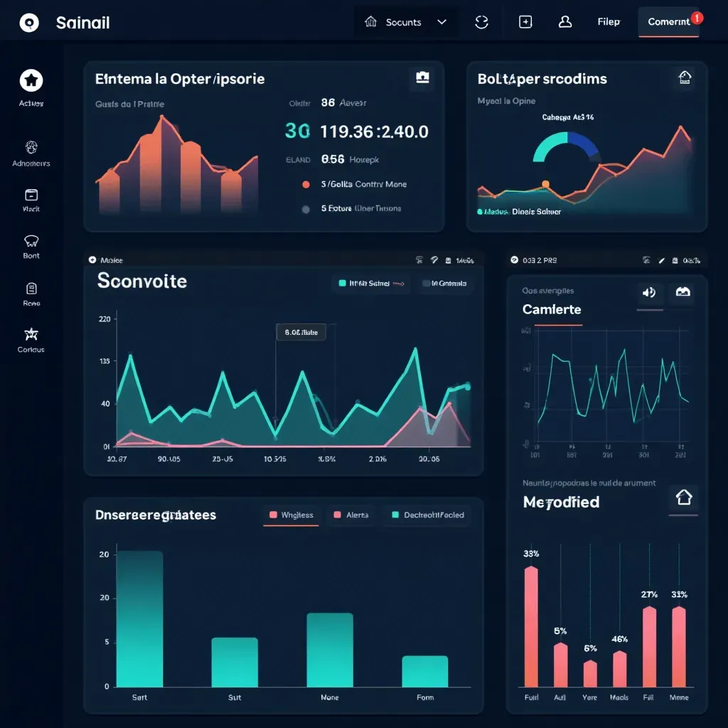Click the Fom bar in bar chart
728x728 pixels.
425,671
